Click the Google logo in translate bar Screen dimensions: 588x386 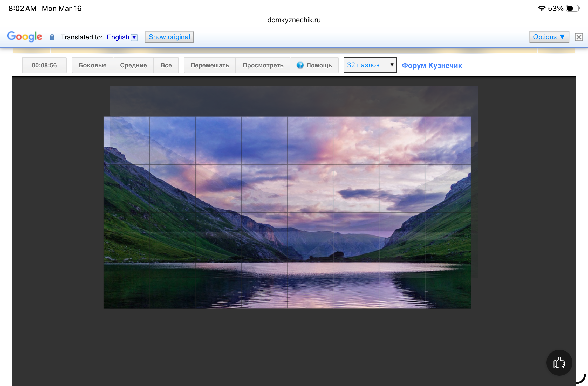pos(24,37)
